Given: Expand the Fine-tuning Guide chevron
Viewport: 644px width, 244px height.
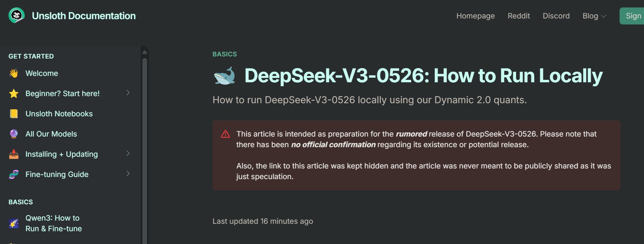Looking at the screenshot, I should pos(128,174).
